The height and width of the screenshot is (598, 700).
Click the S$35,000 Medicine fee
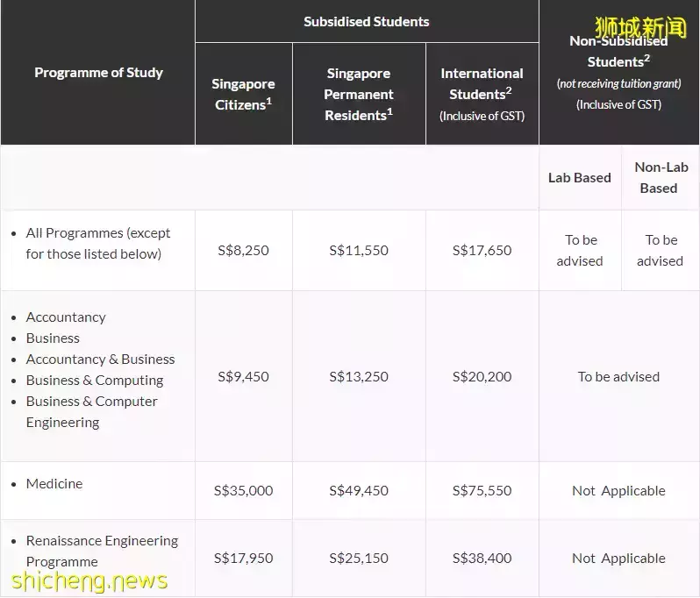(x=243, y=491)
